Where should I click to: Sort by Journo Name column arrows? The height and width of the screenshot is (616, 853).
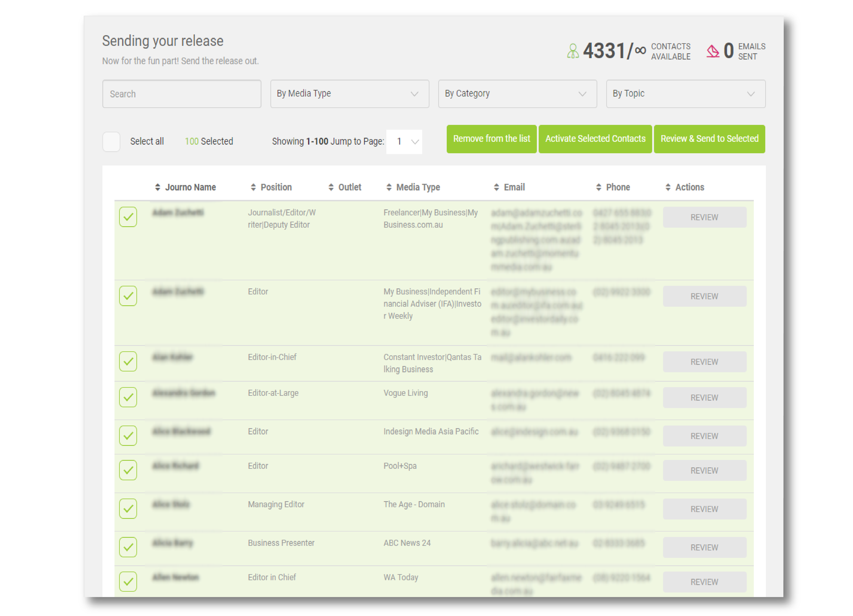tap(158, 187)
